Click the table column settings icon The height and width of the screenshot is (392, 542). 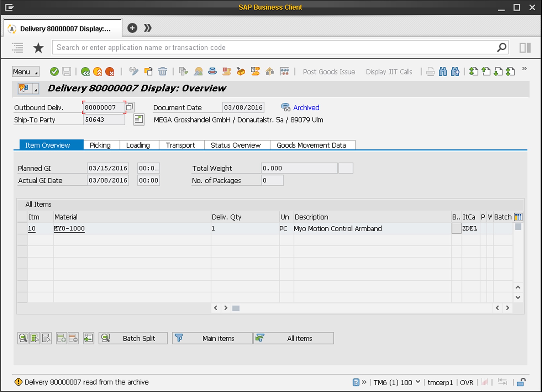tap(518, 217)
